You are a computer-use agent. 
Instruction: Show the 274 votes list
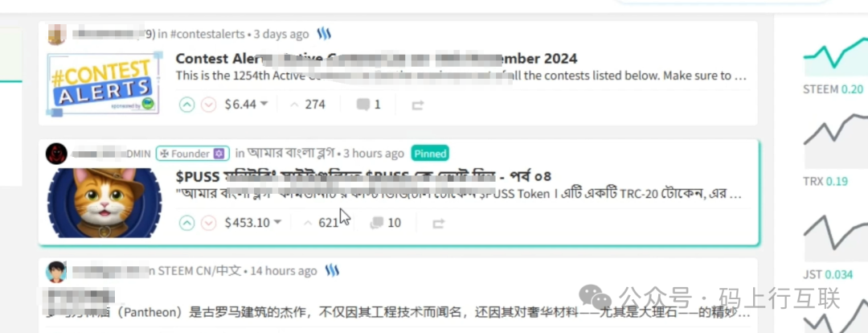coord(308,105)
